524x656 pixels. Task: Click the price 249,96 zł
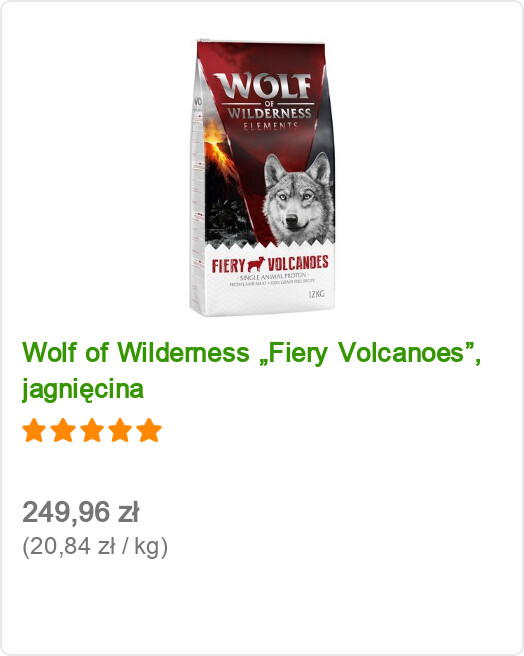80,512
